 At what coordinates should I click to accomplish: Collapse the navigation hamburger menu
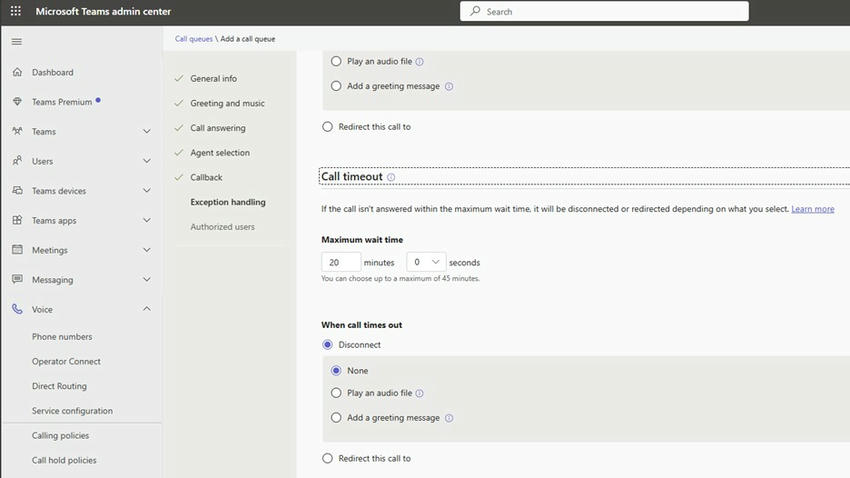16,42
